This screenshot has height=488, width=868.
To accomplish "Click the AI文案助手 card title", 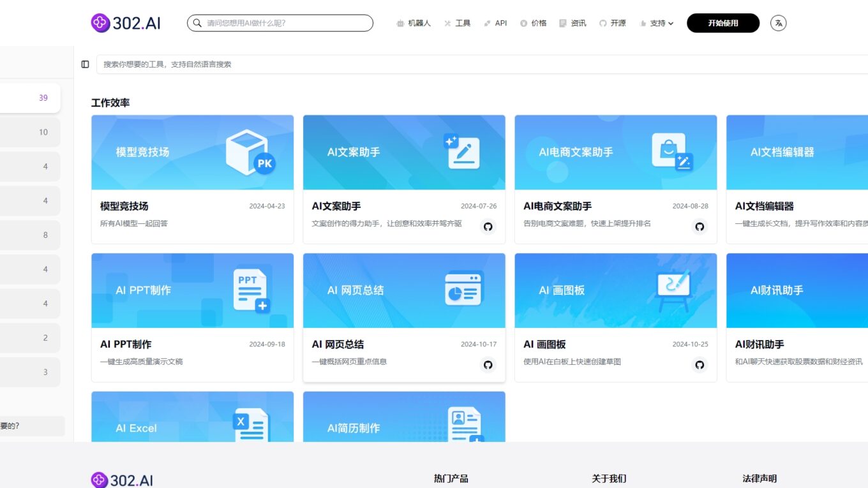I will click(336, 206).
